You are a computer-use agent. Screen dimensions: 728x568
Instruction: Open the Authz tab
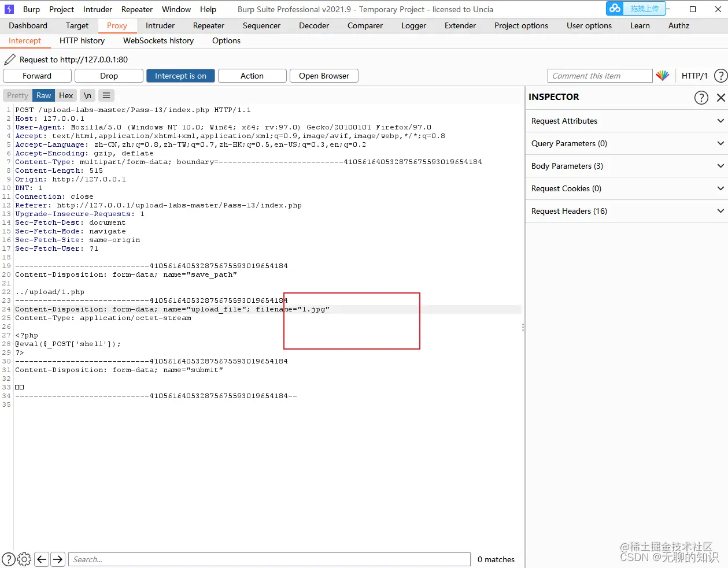pyautogui.click(x=679, y=25)
